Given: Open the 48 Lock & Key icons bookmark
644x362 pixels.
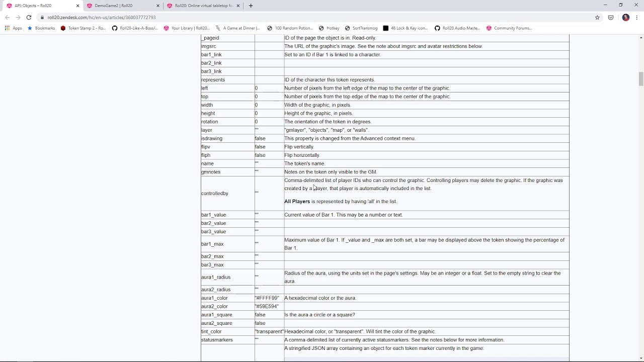Looking at the screenshot, I should (406, 28).
